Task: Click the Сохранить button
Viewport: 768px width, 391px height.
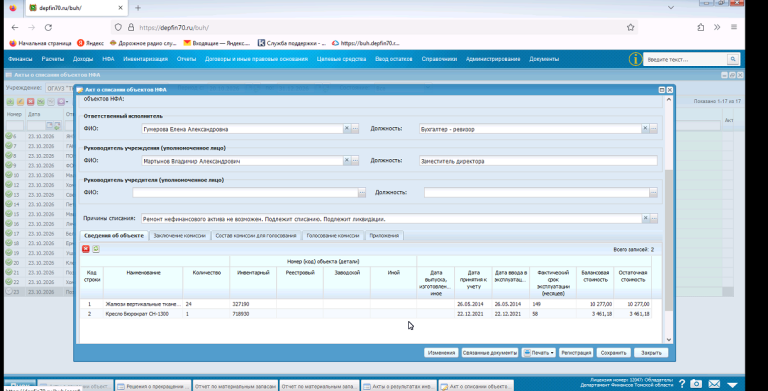Action: pos(613,353)
